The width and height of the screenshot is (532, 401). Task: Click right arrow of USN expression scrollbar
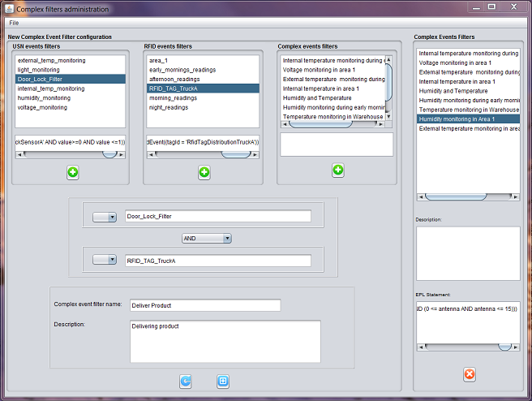[122, 154]
